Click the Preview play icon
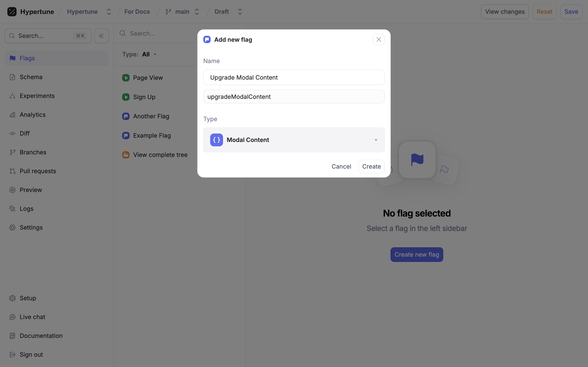The height and width of the screenshot is (367, 588). 12,190
